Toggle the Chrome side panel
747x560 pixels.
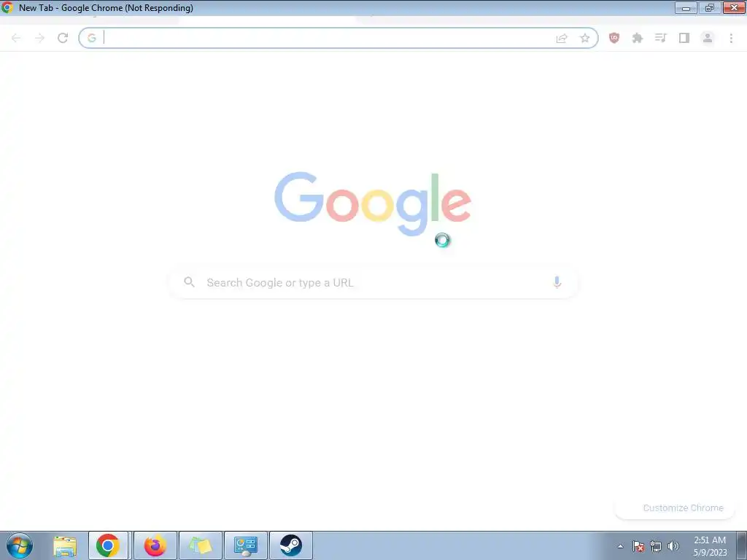click(x=684, y=38)
